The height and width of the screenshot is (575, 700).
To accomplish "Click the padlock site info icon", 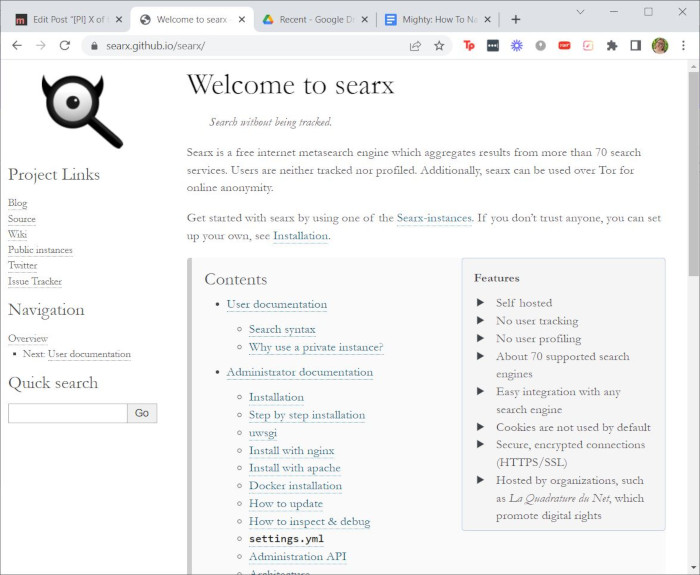I will click(x=94, y=46).
